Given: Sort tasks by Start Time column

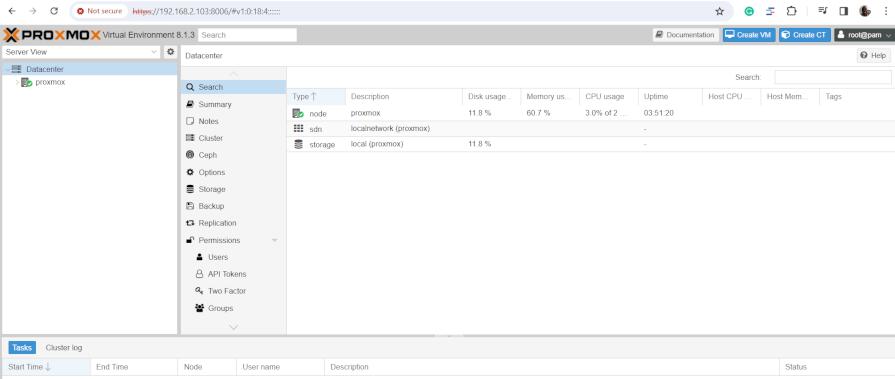Looking at the screenshot, I should pos(46,367).
